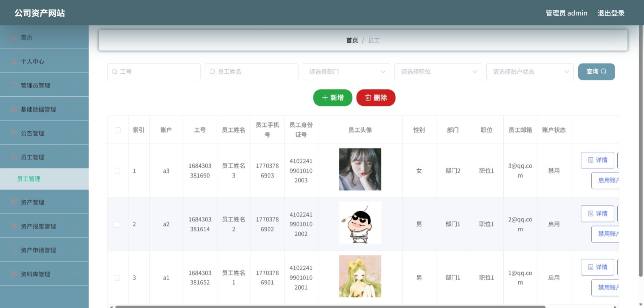Click employee a3's avatar photo
Viewport: 644px width, 308px height.
360,169
